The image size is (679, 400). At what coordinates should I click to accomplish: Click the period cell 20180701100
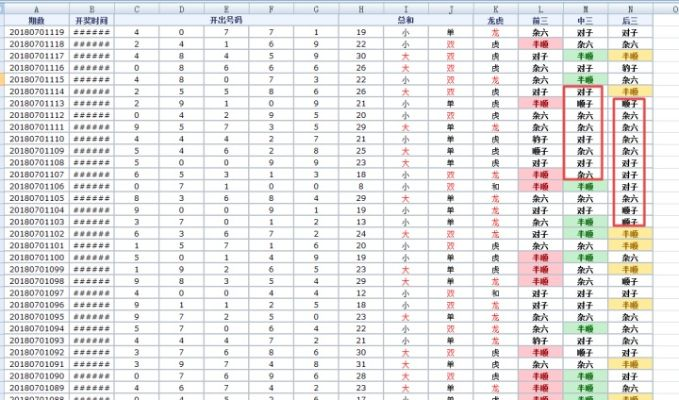click(36, 257)
